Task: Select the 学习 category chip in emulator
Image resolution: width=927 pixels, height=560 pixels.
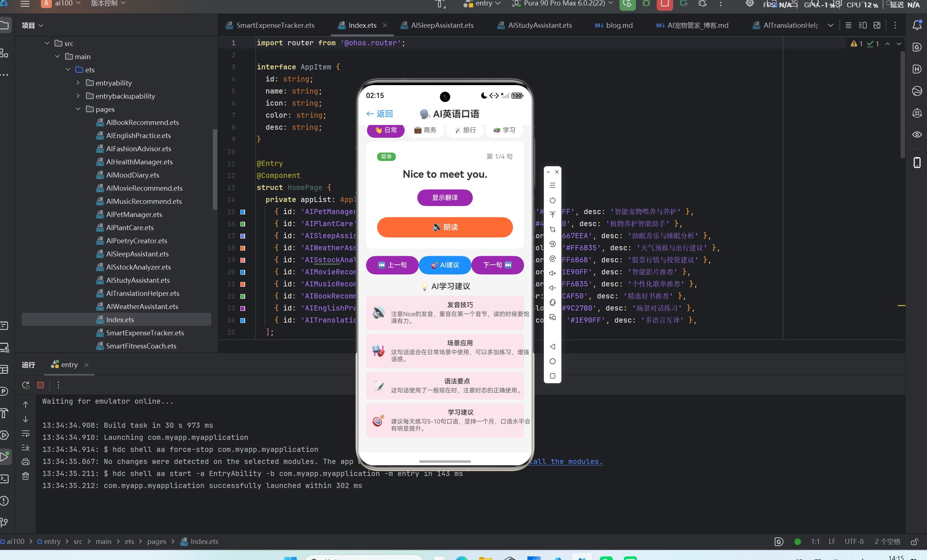Action: coord(504,130)
